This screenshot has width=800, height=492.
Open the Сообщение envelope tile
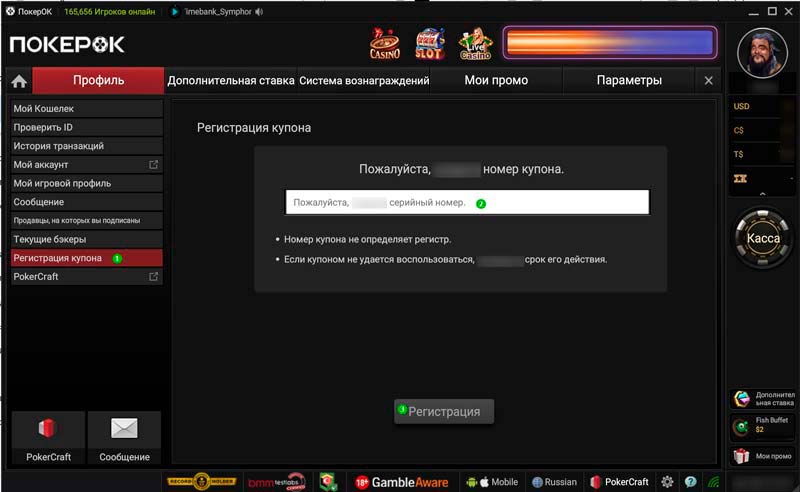124,437
